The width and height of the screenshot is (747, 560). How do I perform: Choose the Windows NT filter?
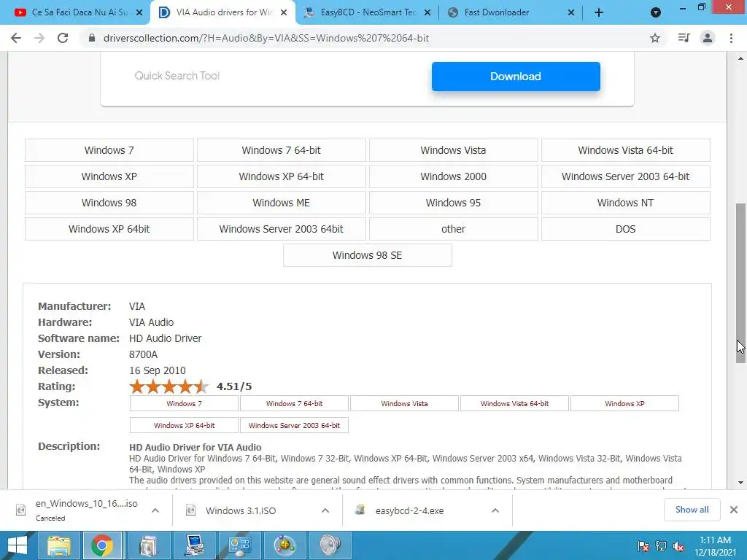(x=625, y=203)
